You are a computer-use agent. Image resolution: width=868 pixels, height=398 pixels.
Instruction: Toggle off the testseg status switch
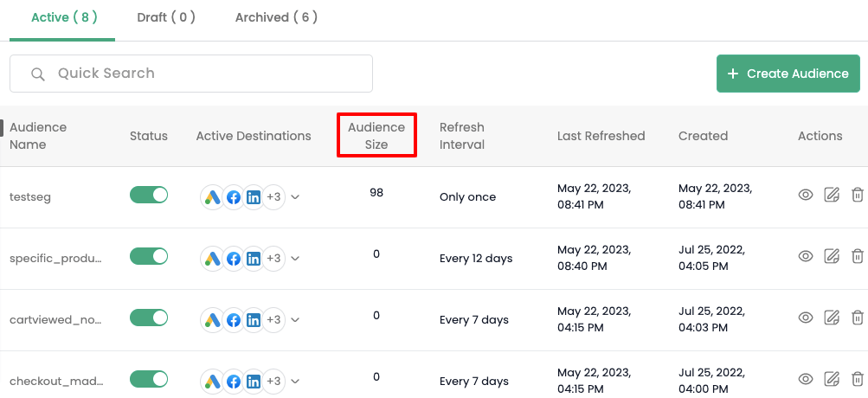[149, 195]
